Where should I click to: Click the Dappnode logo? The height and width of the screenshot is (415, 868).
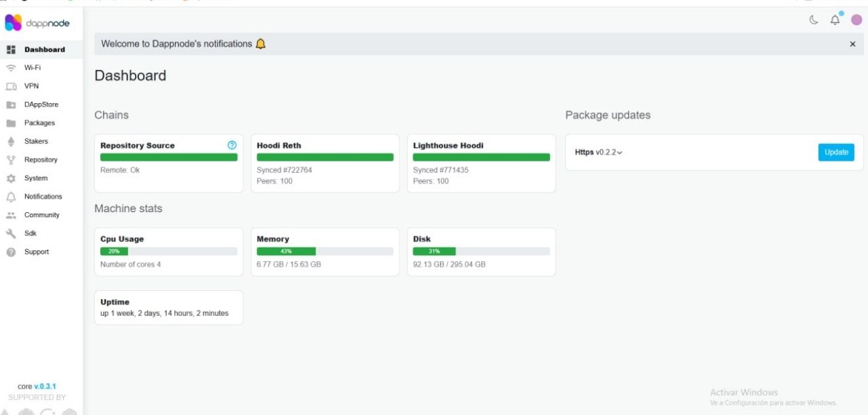37,23
